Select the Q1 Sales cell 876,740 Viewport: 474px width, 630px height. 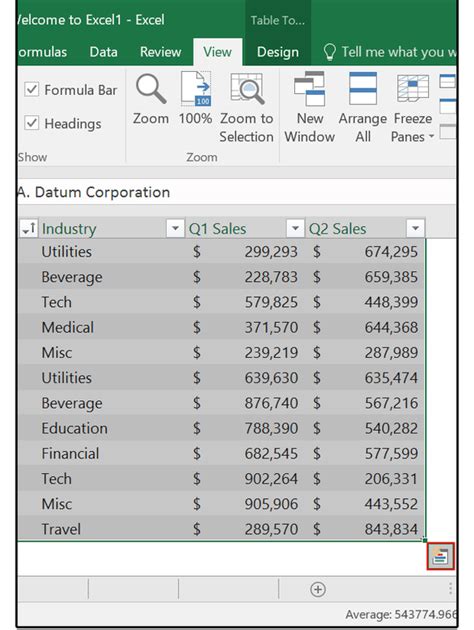tap(245, 403)
